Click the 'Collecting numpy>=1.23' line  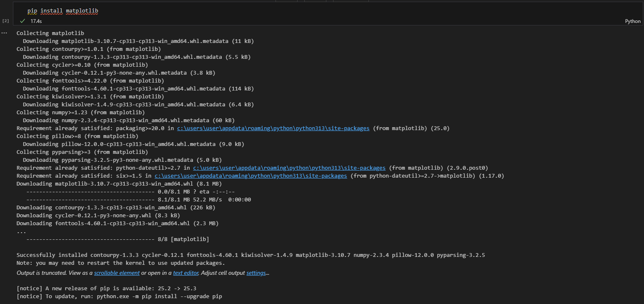coord(80,112)
